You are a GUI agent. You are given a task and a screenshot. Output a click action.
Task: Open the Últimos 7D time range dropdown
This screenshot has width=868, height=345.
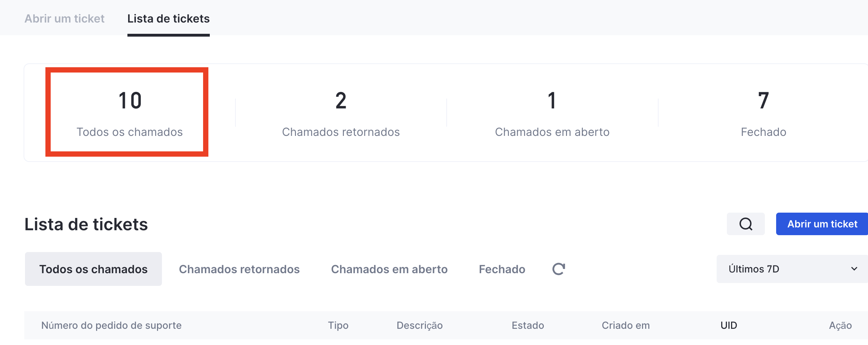792,269
